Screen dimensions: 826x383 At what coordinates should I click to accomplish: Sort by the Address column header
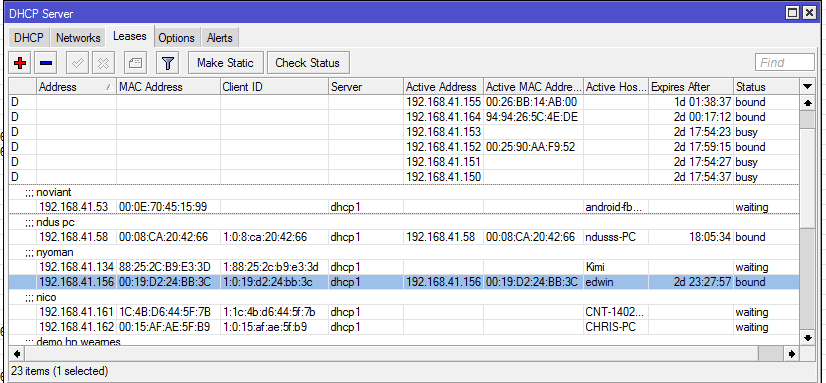tap(76, 86)
